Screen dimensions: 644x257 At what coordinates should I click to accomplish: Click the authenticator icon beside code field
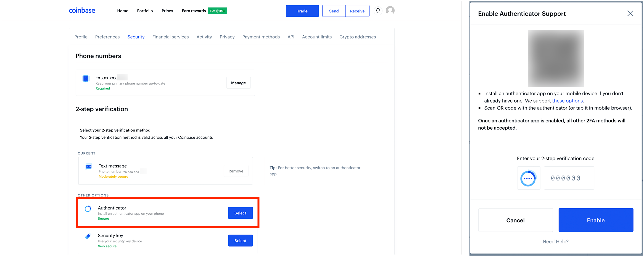pos(528,178)
